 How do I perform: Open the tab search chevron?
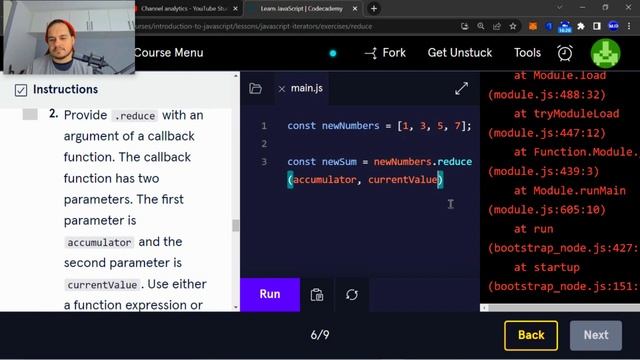tap(560, 8)
